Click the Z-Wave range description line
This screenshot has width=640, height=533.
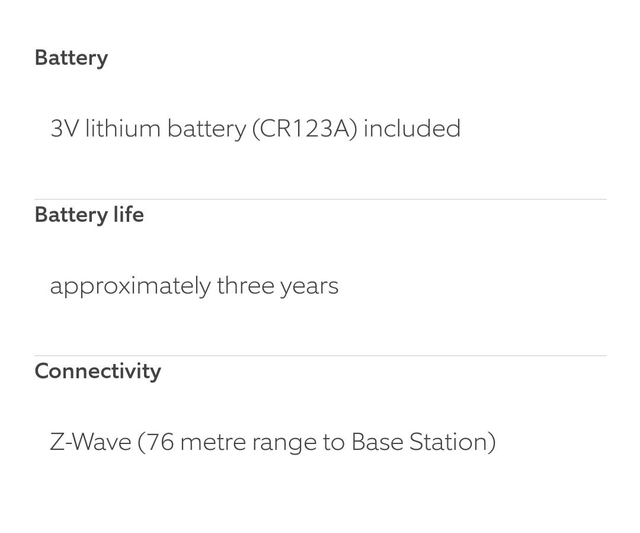pos(272,442)
